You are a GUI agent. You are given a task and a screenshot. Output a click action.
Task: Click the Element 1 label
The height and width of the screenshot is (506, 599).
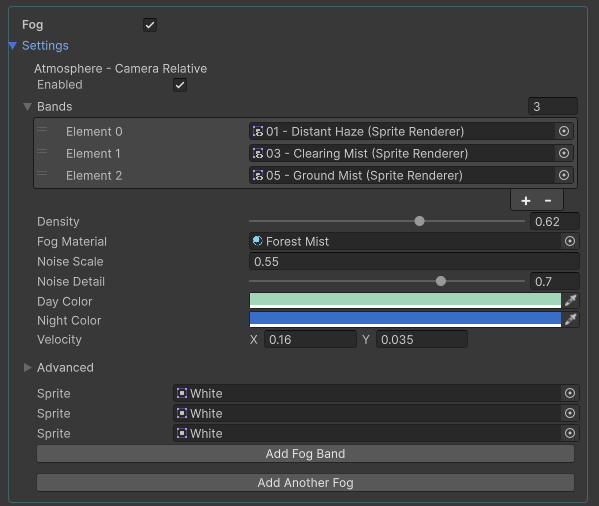tap(93, 154)
